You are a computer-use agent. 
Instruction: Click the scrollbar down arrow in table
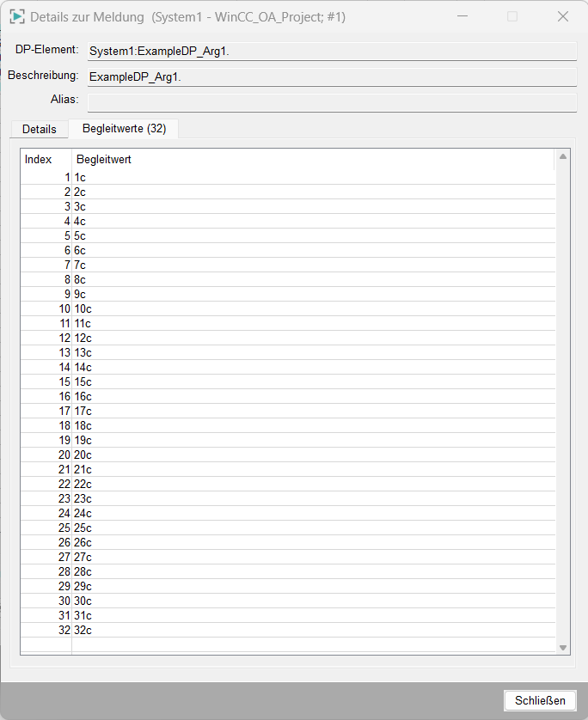(x=563, y=648)
